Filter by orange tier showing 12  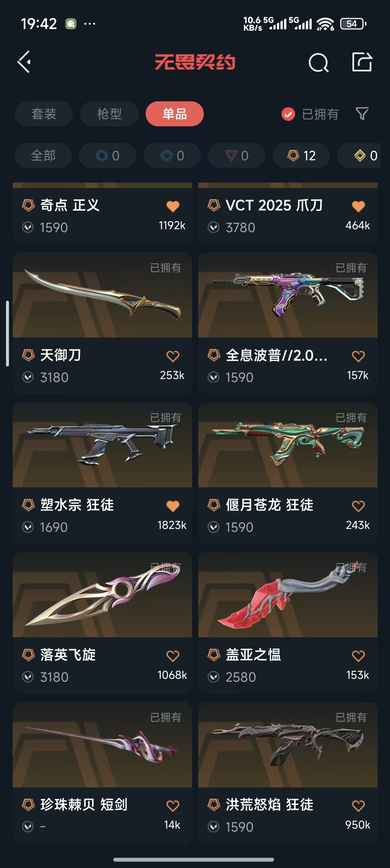301,156
